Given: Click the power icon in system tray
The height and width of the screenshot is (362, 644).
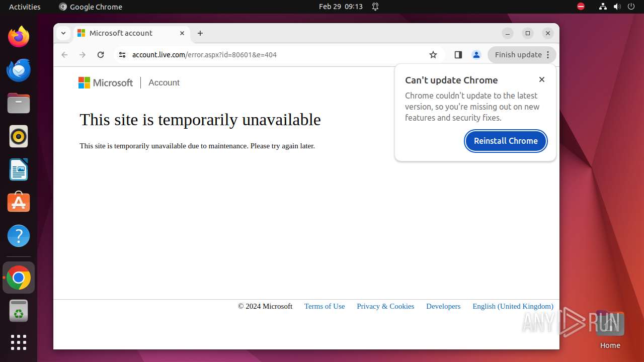Looking at the screenshot, I should pyautogui.click(x=631, y=7).
